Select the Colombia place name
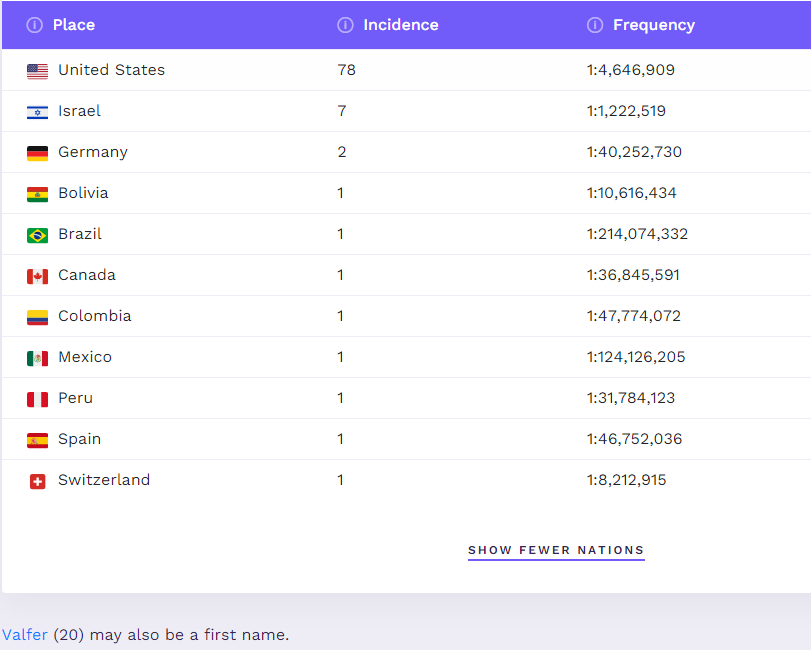The height and width of the screenshot is (650, 811). pos(95,316)
